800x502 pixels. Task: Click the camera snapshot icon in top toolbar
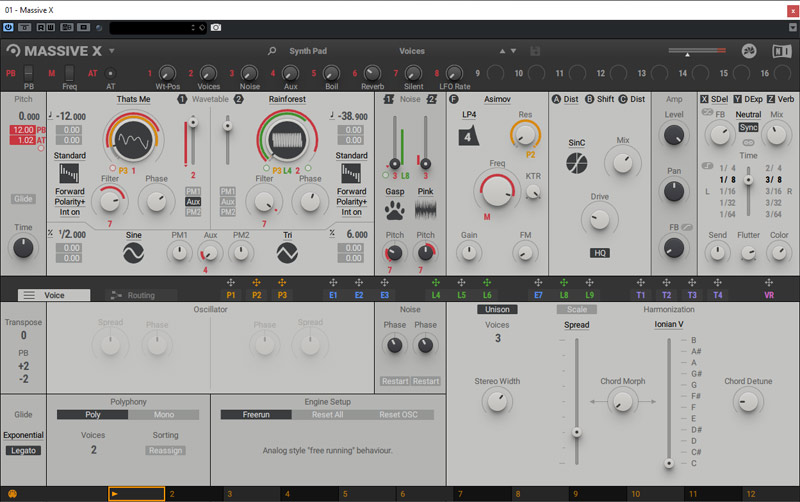click(x=216, y=26)
